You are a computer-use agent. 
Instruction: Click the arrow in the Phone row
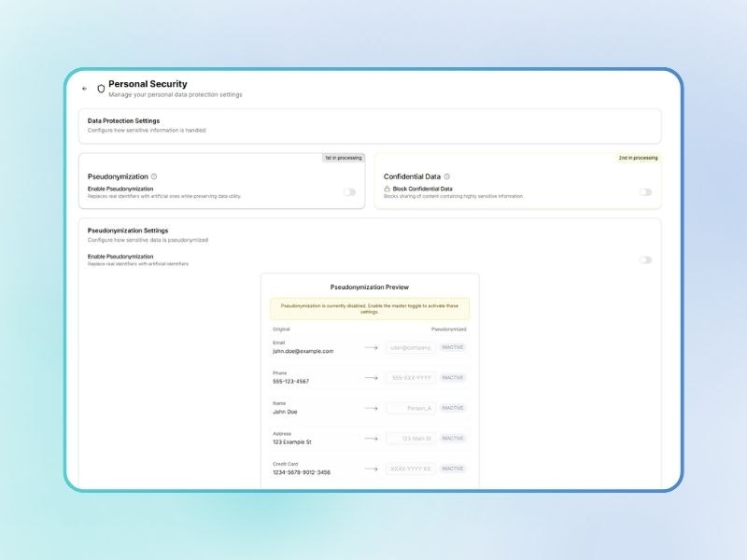pyautogui.click(x=371, y=378)
